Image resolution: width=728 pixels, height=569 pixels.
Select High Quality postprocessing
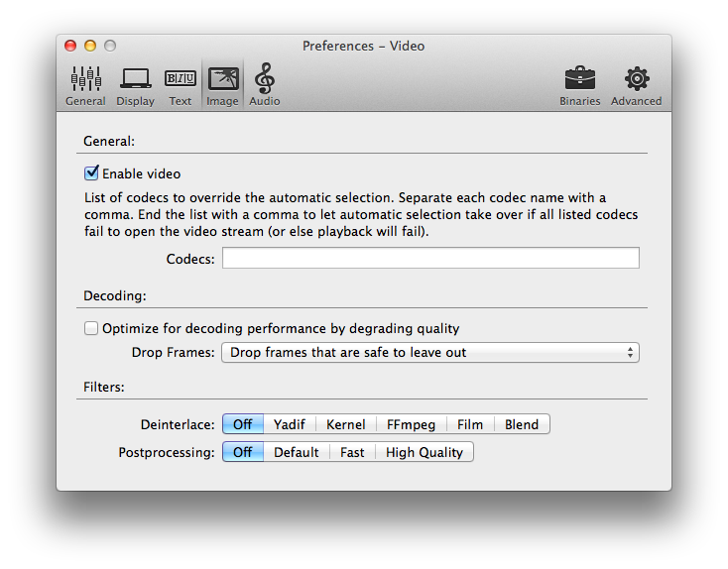(x=425, y=452)
